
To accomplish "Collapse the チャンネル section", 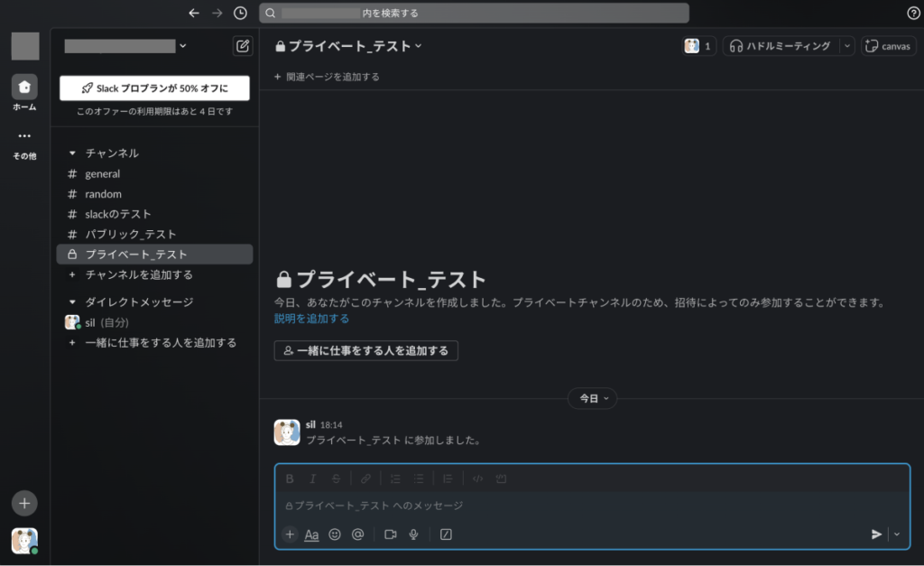I will [x=73, y=153].
